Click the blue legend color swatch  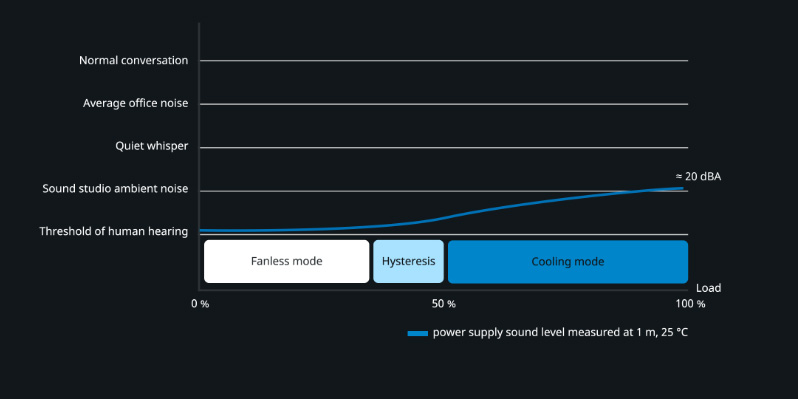(418, 333)
